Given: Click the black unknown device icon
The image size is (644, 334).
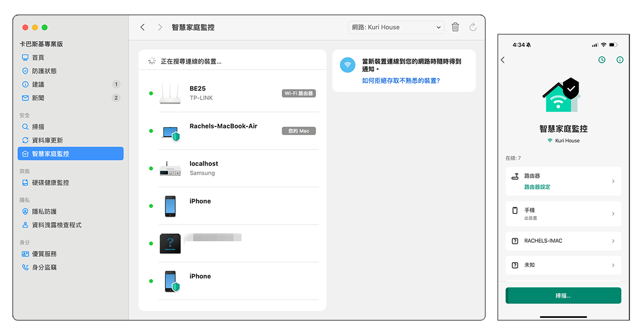Looking at the screenshot, I should tap(170, 243).
